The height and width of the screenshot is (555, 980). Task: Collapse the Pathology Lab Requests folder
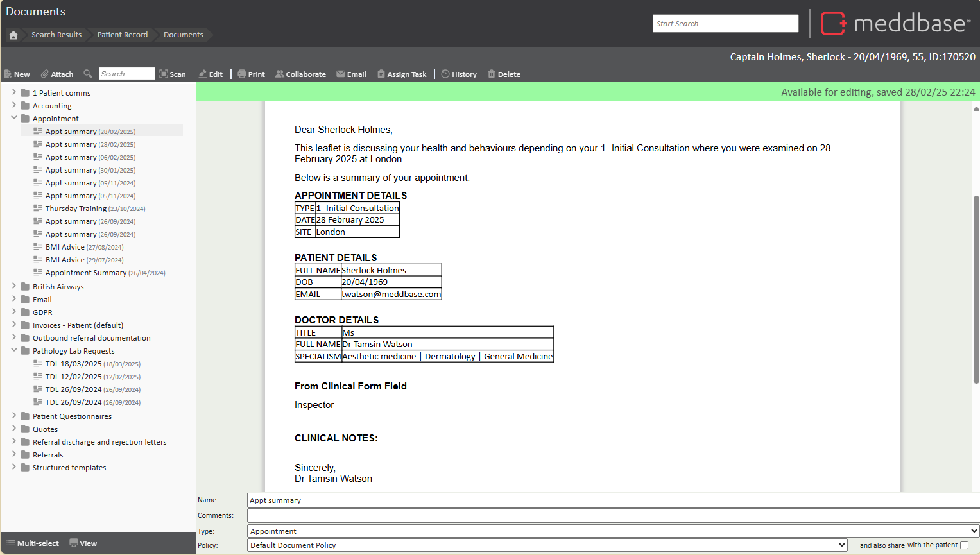(x=14, y=350)
